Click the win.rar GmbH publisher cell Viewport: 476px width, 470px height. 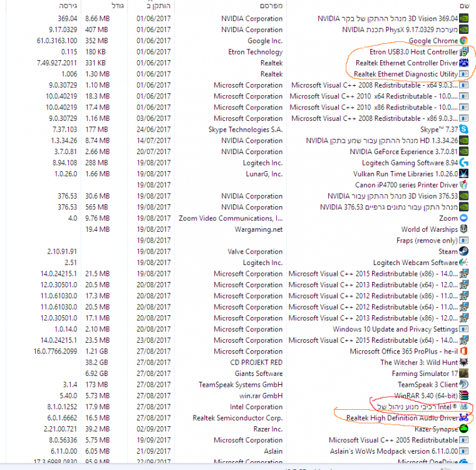261,395
